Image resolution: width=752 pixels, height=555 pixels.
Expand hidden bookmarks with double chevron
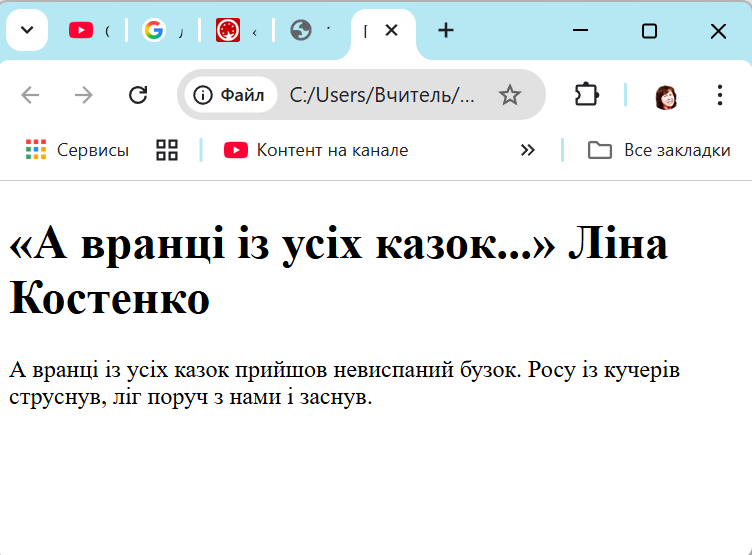(x=528, y=150)
